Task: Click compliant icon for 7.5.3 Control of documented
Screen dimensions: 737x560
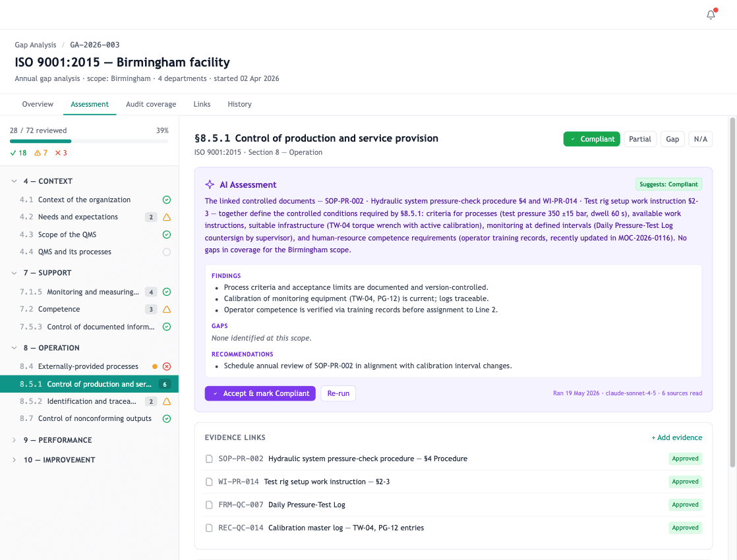Action: point(166,327)
